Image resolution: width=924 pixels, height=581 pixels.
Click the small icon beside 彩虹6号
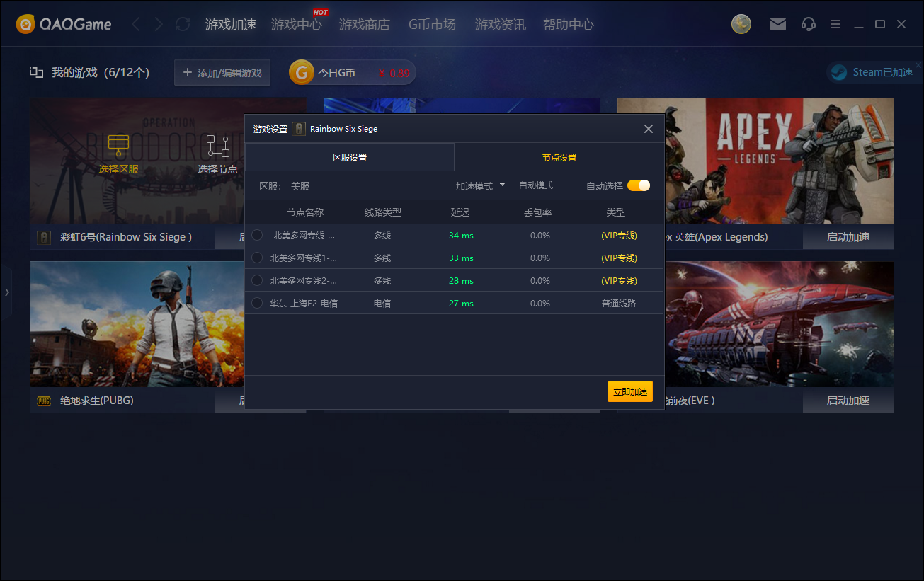click(x=44, y=238)
